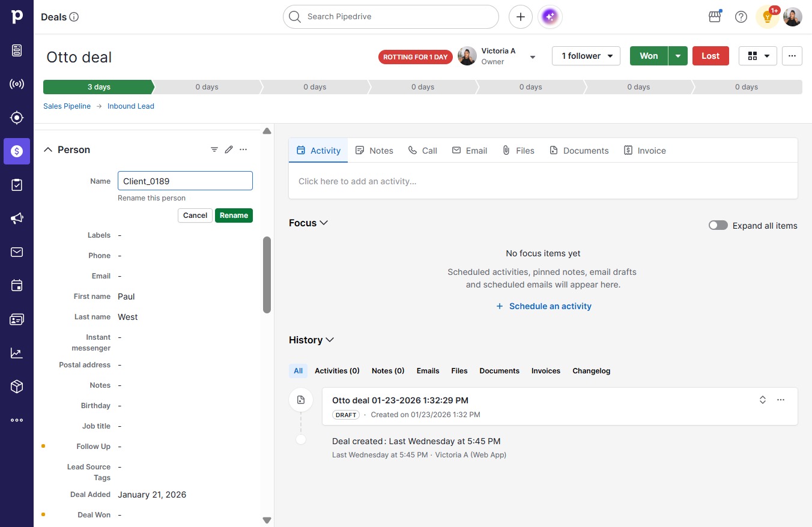Collapse the Person section
This screenshot has height=527, width=812.
[x=48, y=150]
